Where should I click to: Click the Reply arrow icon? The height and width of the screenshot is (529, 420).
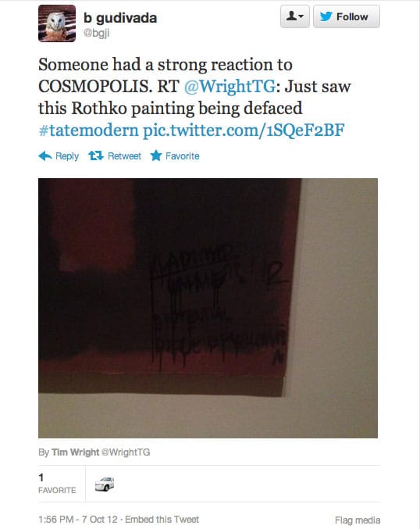(x=45, y=155)
